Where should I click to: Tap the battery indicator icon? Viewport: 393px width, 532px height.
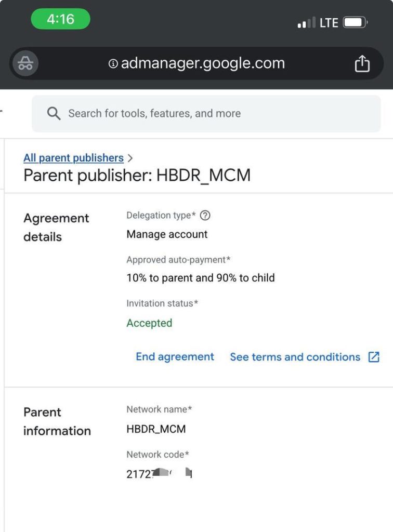click(356, 23)
